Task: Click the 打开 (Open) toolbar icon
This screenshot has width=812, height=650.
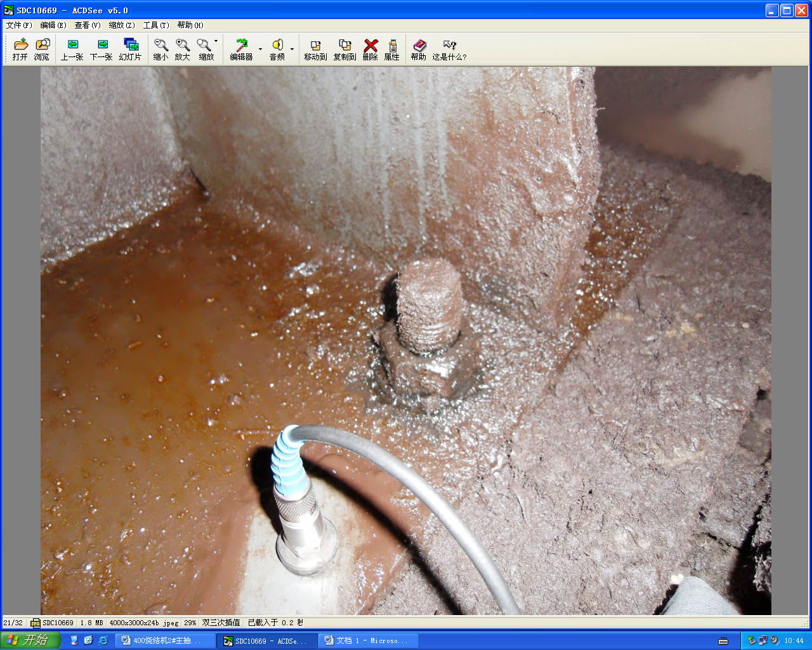Action: pyautogui.click(x=20, y=50)
